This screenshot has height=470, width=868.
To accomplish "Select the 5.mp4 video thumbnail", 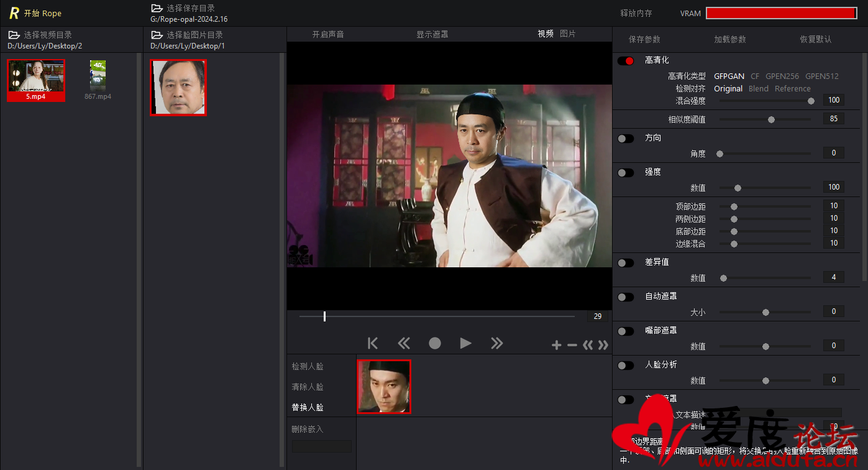I will [x=36, y=80].
